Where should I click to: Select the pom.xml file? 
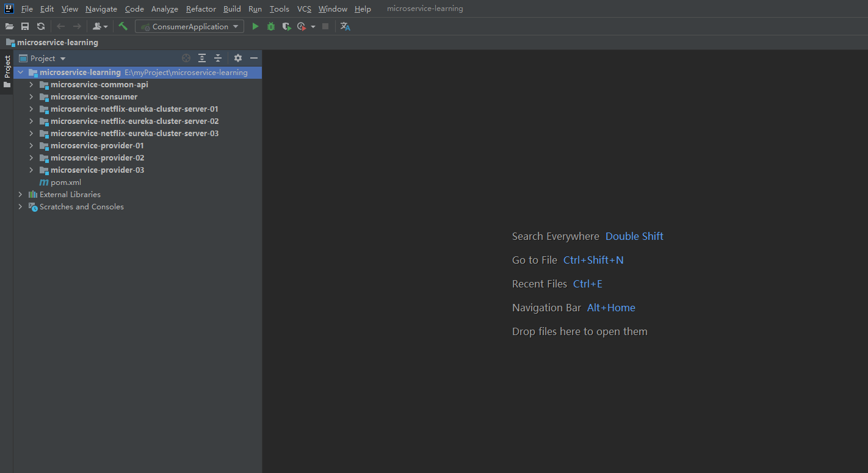(x=66, y=182)
